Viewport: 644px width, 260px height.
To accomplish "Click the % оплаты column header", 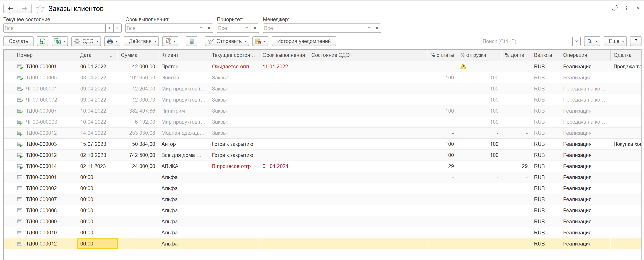I will (442, 55).
